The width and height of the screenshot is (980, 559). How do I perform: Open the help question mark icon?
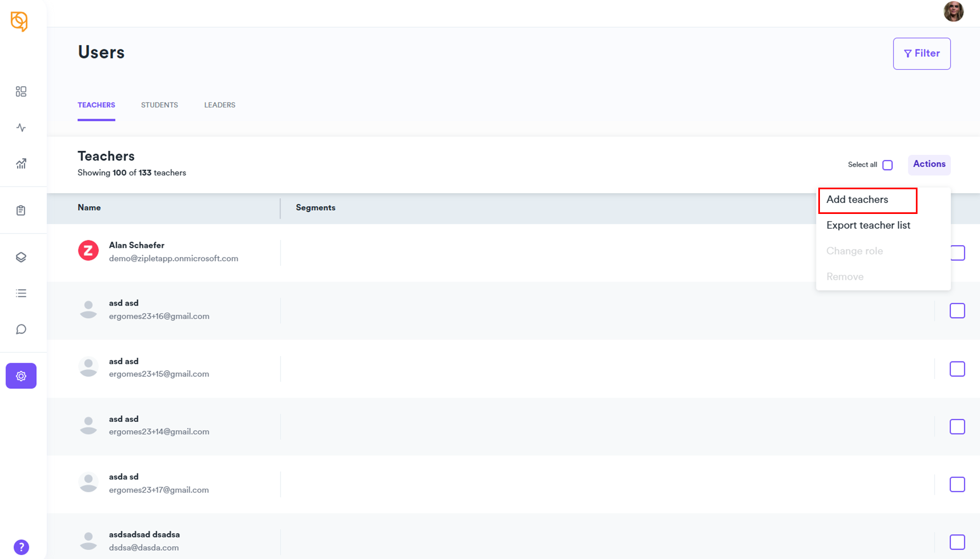[21, 547]
